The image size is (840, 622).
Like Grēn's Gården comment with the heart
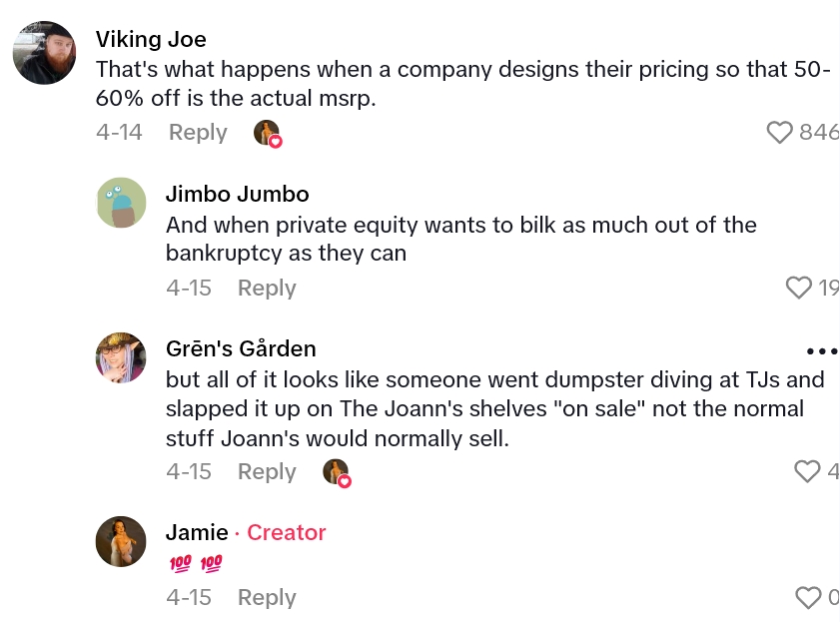pyautogui.click(x=807, y=471)
